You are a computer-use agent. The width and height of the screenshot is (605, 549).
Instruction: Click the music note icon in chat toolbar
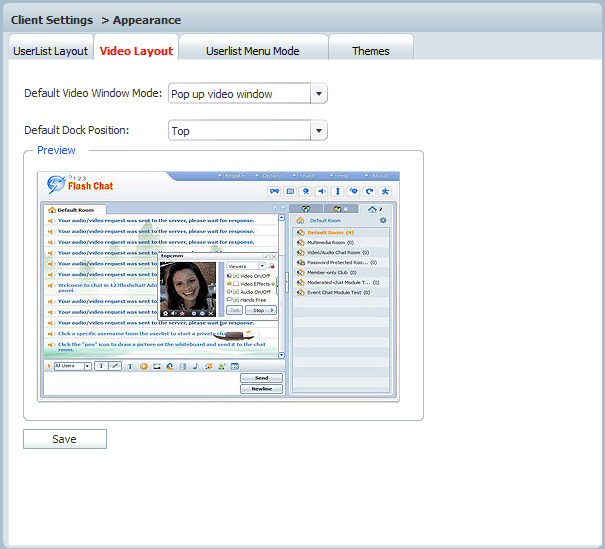(x=195, y=366)
